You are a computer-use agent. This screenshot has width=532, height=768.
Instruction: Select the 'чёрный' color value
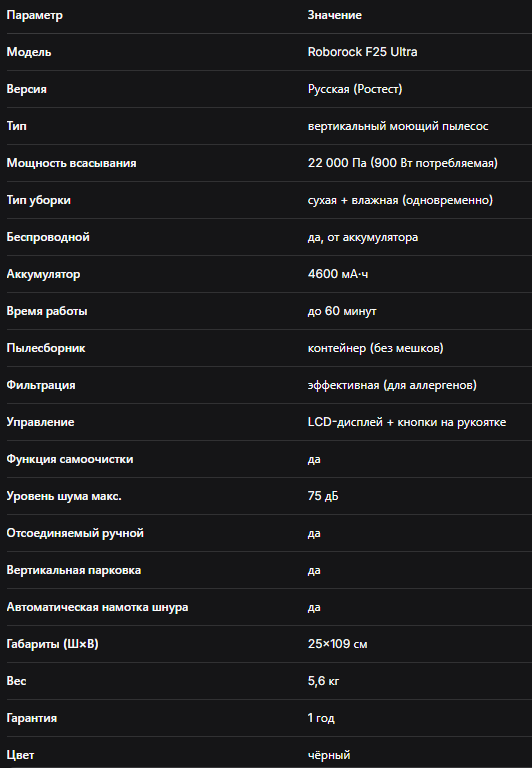tap(329, 755)
